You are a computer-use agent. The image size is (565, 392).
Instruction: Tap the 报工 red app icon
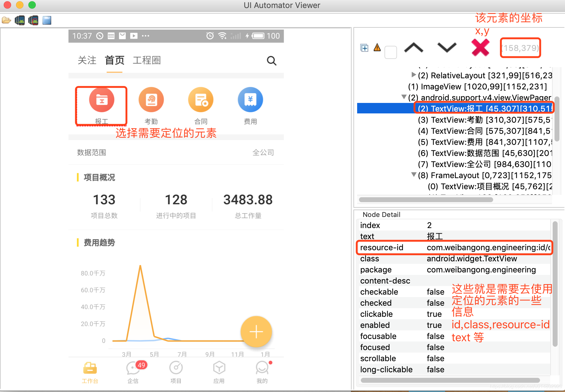coord(101,100)
